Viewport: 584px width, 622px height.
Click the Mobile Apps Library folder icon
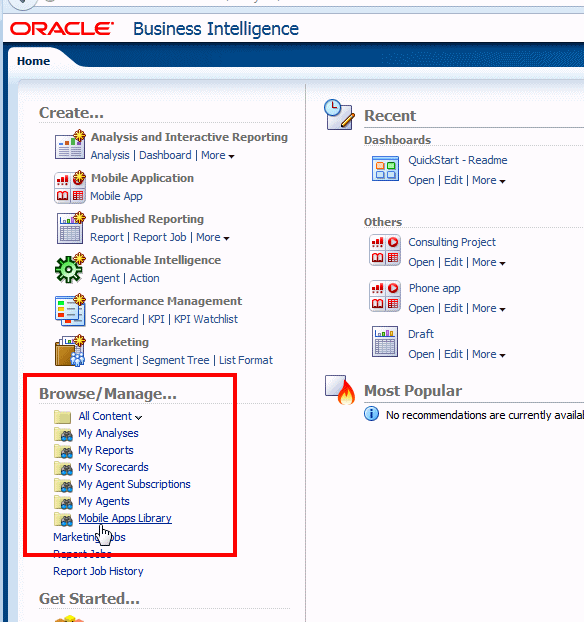click(x=63, y=519)
